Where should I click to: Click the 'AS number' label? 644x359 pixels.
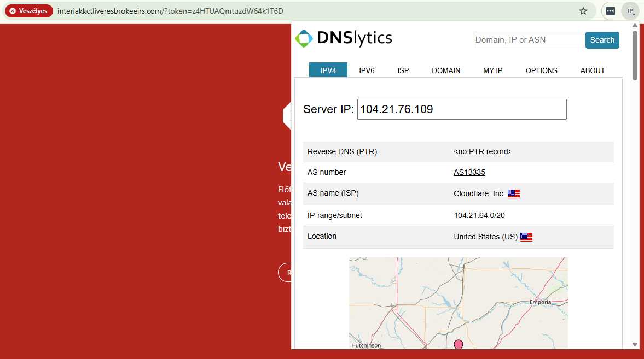[327, 172]
